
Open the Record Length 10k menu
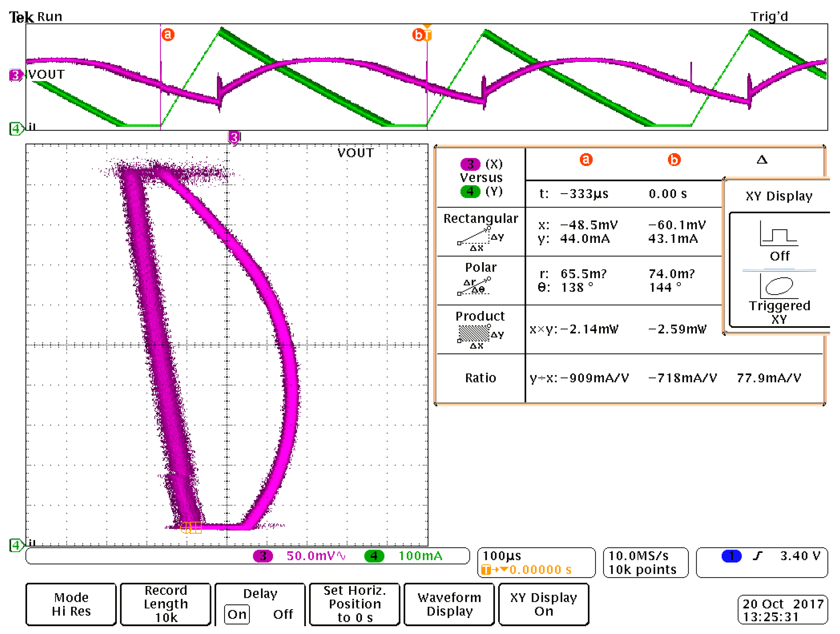[x=166, y=604]
